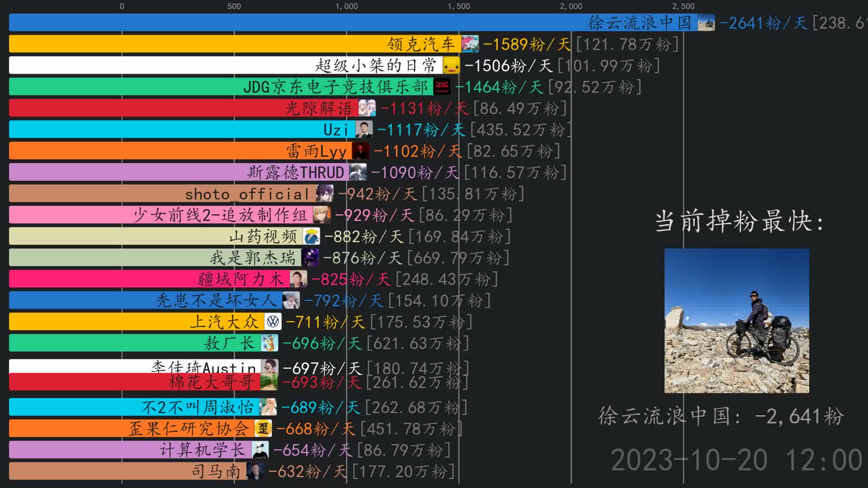Click the -1131粉/天 value for 光隙解语
Image resolution: width=868 pixels, height=488 pixels.
coord(424,108)
